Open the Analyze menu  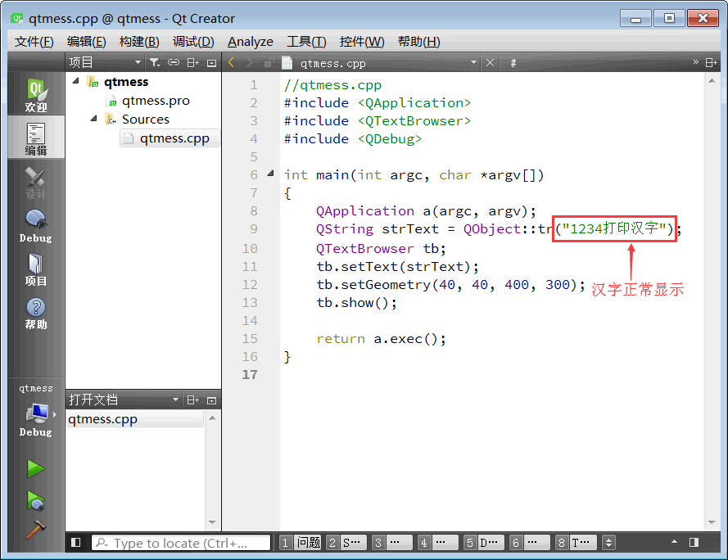point(251,42)
